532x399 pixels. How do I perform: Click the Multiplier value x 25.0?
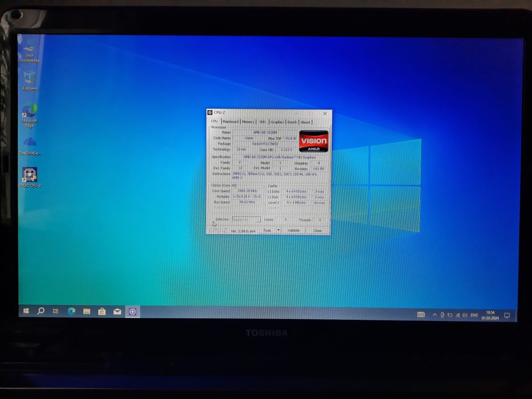pyautogui.click(x=247, y=197)
